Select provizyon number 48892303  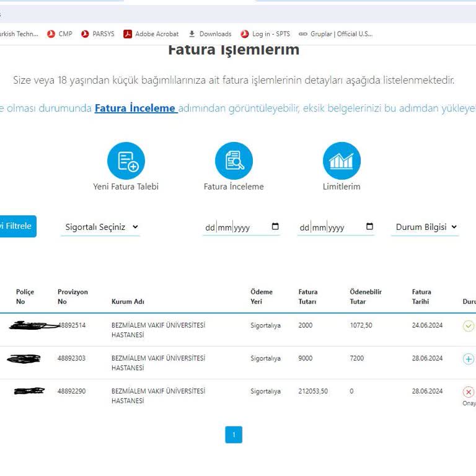tap(72, 358)
